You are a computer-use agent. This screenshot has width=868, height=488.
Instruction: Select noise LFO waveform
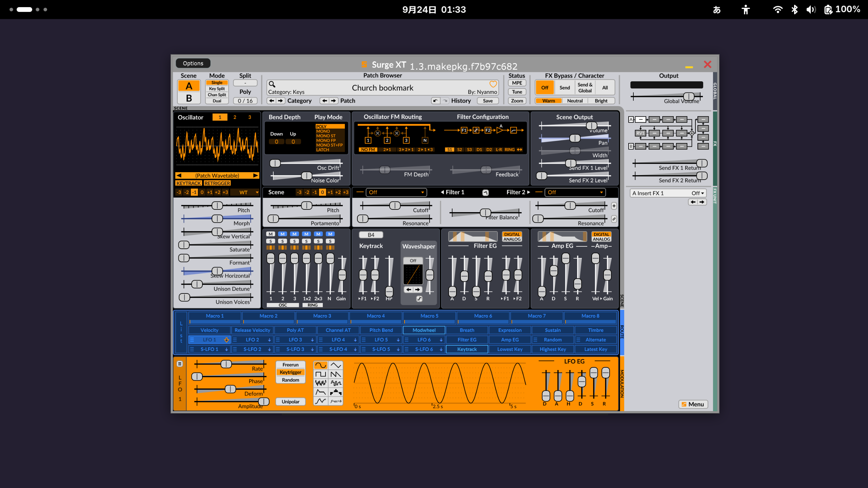pyautogui.click(x=320, y=383)
